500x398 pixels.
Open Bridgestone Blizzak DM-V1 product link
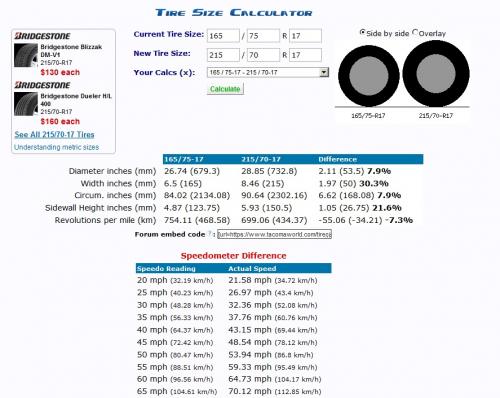coord(71,51)
